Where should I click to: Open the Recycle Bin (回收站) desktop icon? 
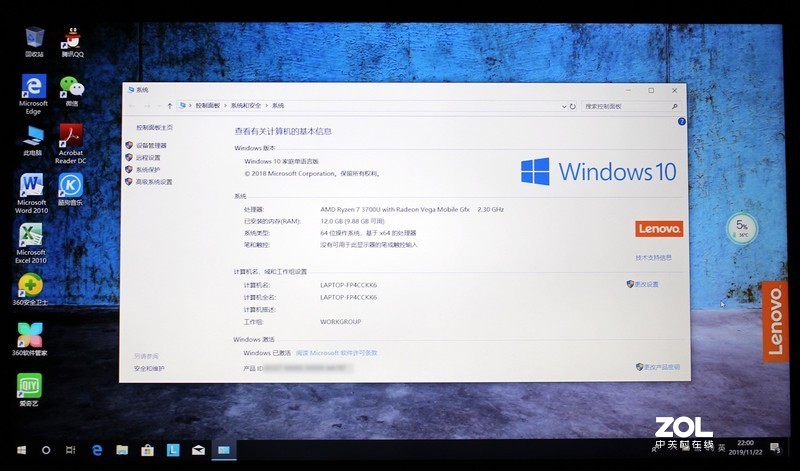(35, 41)
